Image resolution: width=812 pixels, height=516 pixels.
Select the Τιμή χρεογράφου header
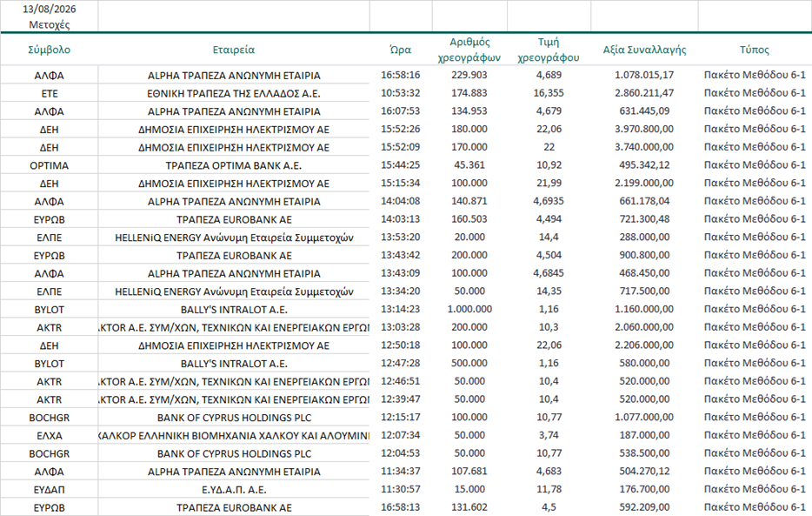click(549, 50)
